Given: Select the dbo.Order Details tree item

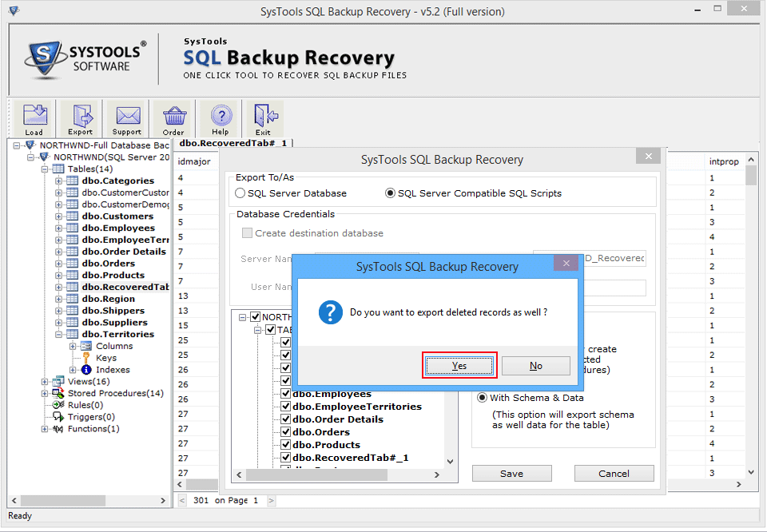Looking at the screenshot, I should [x=124, y=252].
